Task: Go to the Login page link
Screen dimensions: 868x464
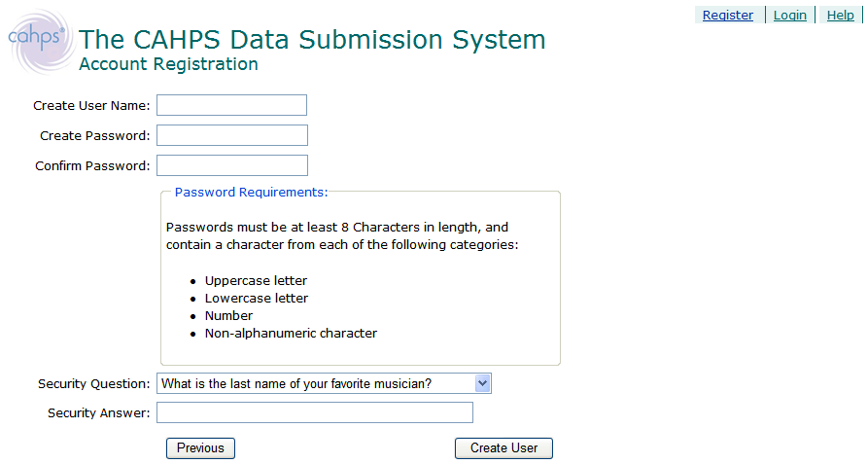Action: 789,15
